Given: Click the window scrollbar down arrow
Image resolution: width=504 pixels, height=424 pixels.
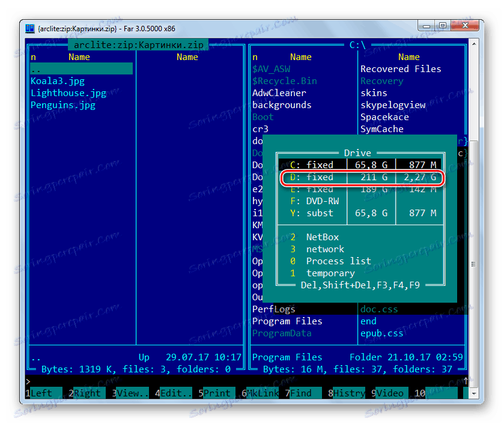Looking at the screenshot, I should [x=474, y=394].
